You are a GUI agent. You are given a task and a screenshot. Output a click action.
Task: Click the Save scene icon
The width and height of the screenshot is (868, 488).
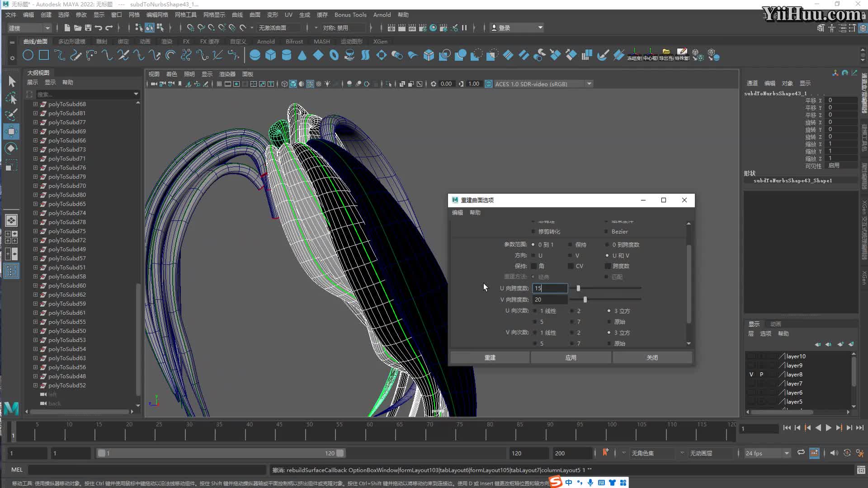point(88,28)
